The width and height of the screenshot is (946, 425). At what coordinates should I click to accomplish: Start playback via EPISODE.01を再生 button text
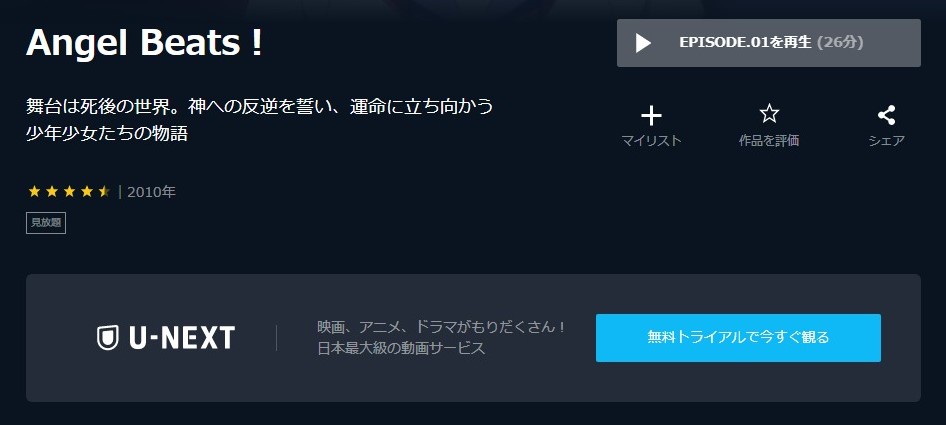[771, 42]
